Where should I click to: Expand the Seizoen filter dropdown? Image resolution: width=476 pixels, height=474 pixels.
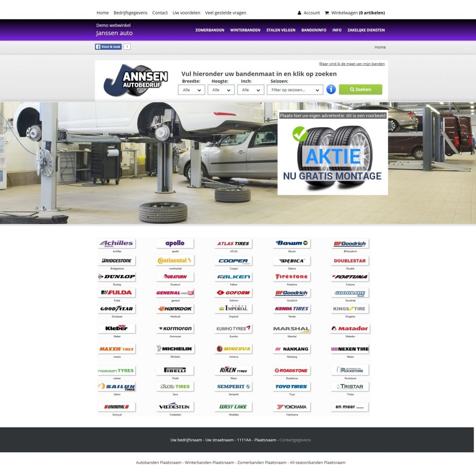294,90
